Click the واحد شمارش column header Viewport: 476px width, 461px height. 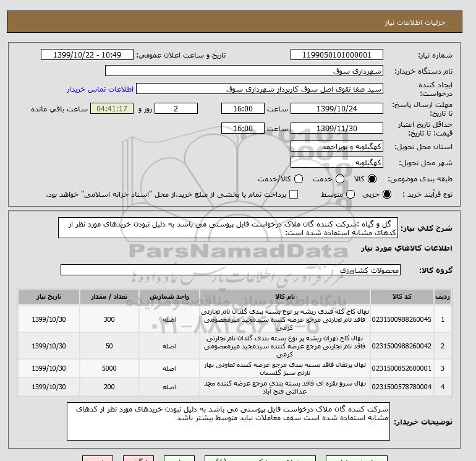pyautogui.click(x=169, y=296)
